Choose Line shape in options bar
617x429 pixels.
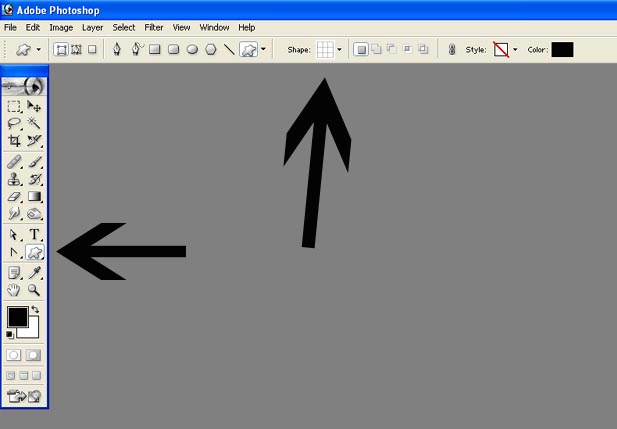pyautogui.click(x=229, y=49)
